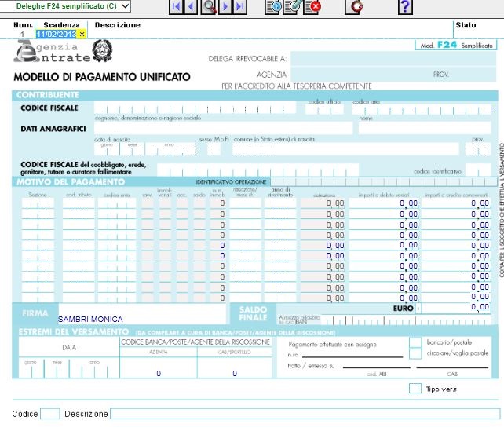This screenshot has height=446, width=504.
Task: Go to the first record
Action: pyautogui.click(x=177, y=7)
